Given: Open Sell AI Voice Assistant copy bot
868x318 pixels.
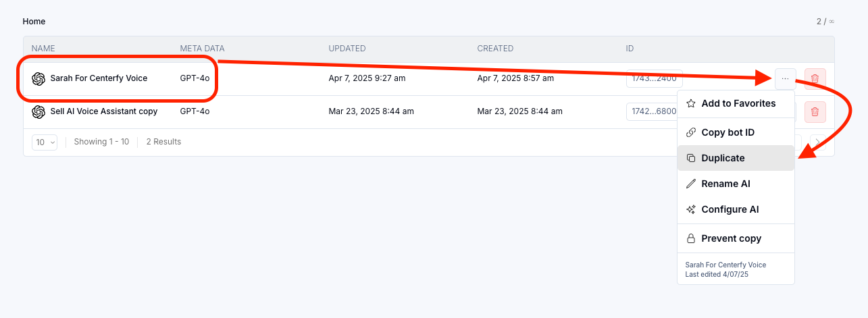Looking at the screenshot, I should [103, 111].
